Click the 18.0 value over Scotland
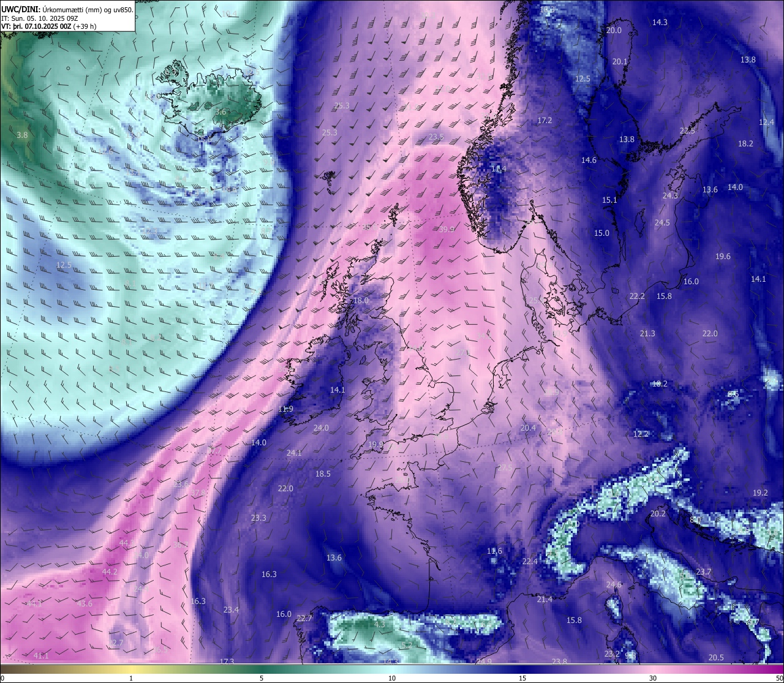Viewport: 784px width, 683px height. coord(361,301)
